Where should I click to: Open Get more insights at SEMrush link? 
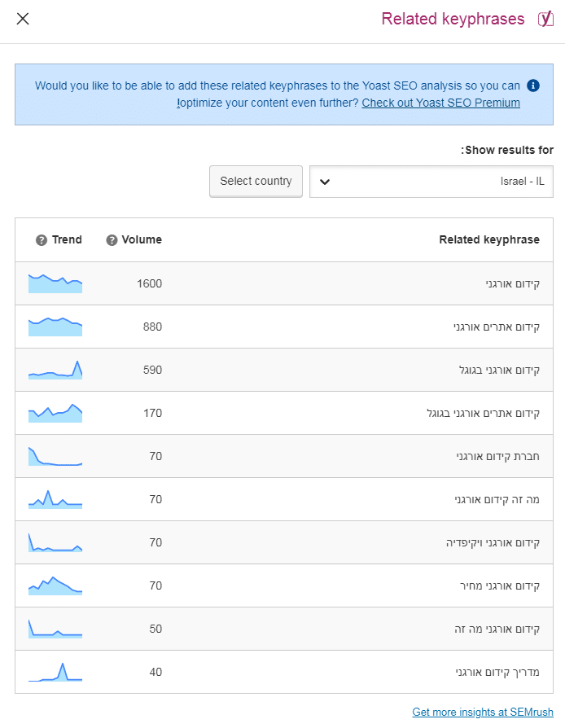click(482, 712)
